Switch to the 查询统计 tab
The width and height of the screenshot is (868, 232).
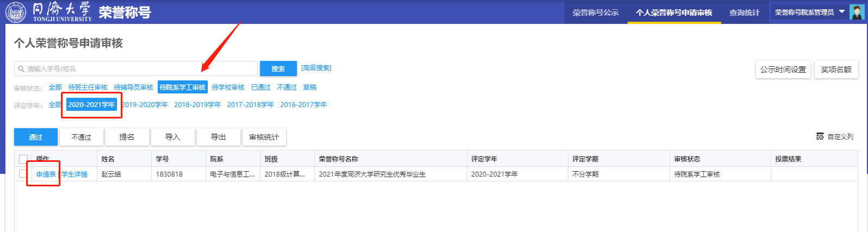744,12
